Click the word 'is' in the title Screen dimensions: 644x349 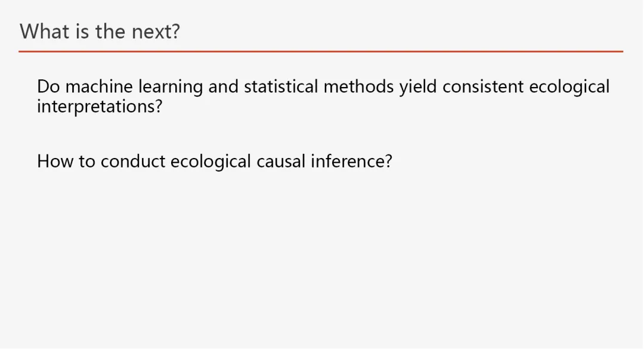(x=82, y=31)
